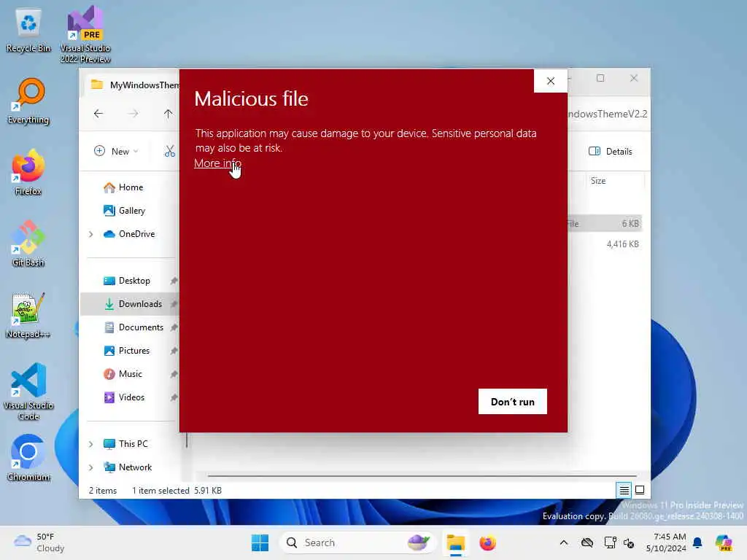Click the muted volume tray icon
This screenshot has width=747, height=560.
coord(629,542)
